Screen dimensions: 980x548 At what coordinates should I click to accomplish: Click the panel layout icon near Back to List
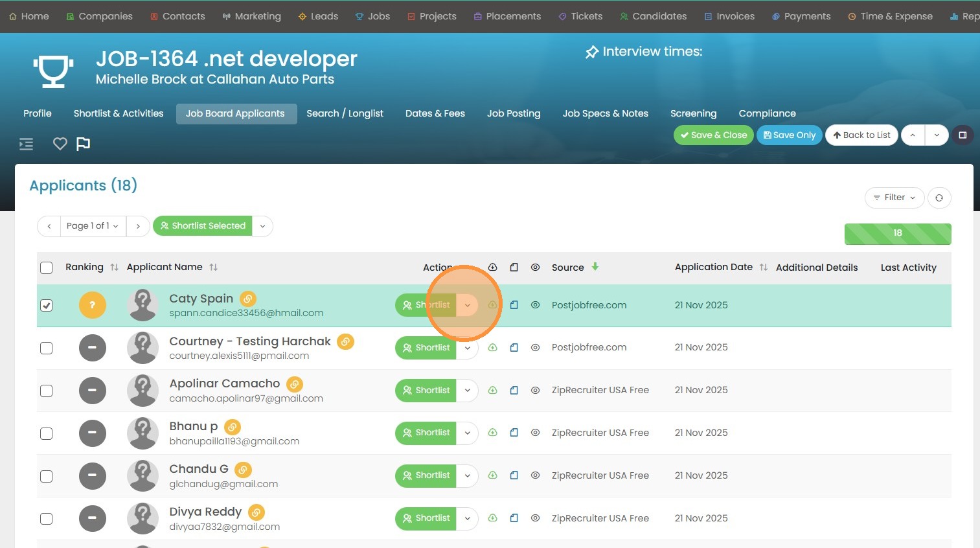pos(963,135)
